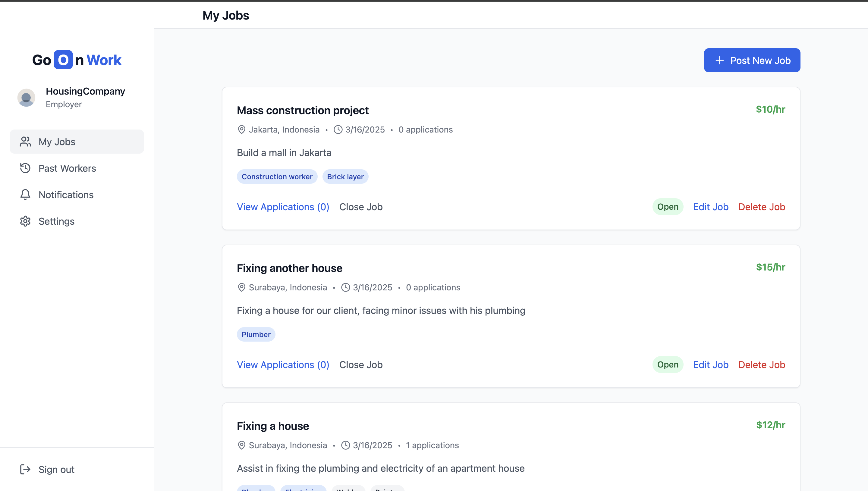Image resolution: width=868 pixels, height=491 pixels.
Task: Click the Plumber tag on Fixing another house
Action: [x=256, y=335]
